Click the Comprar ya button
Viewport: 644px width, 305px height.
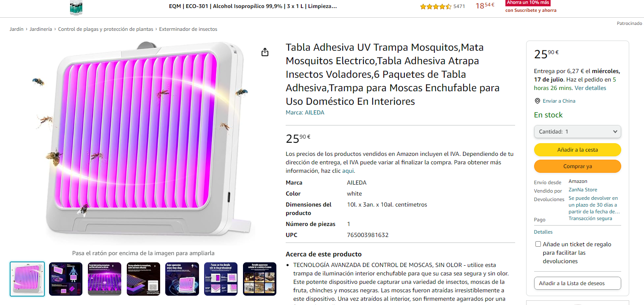point(577,166)
